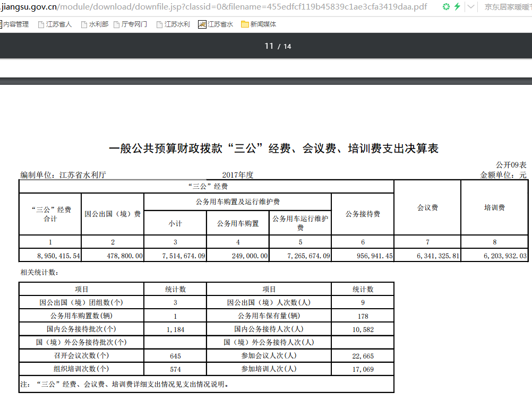Click the 公务接待费 header cell
The width and height of the screenshot is (532, 401).
click(363, 214)
